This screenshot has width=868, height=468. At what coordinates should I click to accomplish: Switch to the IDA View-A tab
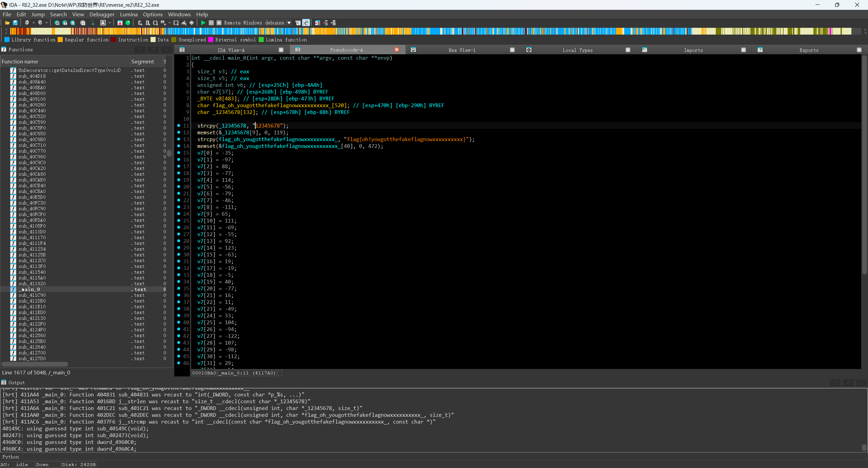(x=231, y=50)
